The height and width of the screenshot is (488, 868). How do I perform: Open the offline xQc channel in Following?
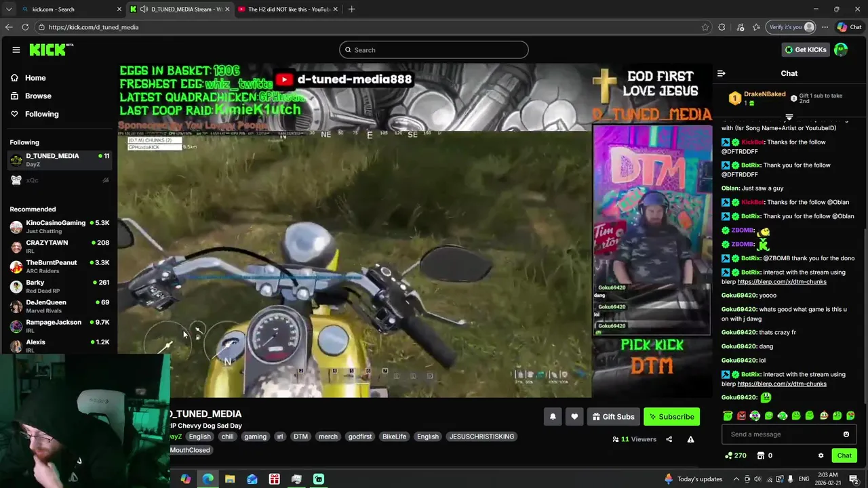click(x=60, y=180)
